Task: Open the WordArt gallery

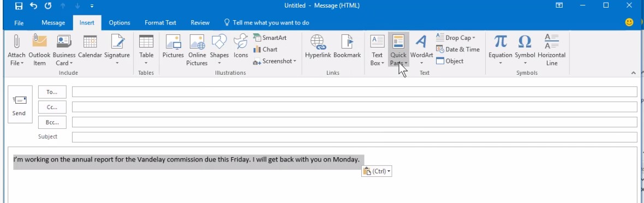Action: pyautogui.click(x=421, y=51)
